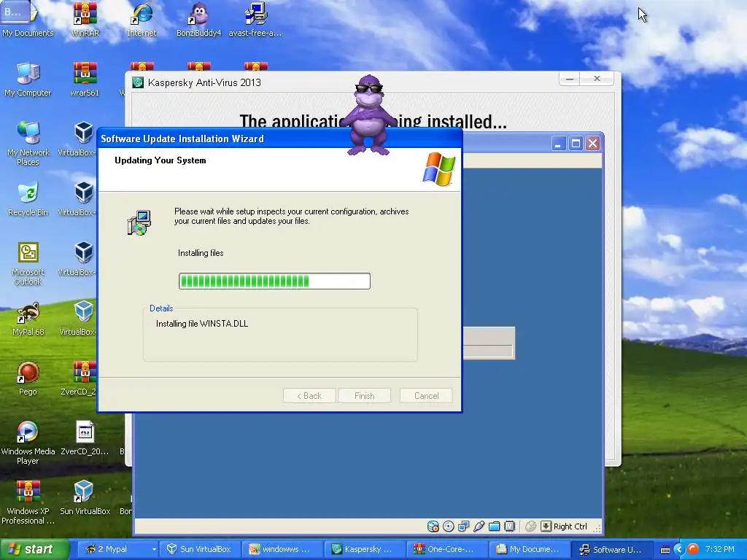747x560 pixels.
Task: Click the BonziBuddy purple gorilla character
Action: [x=369, y=115]
